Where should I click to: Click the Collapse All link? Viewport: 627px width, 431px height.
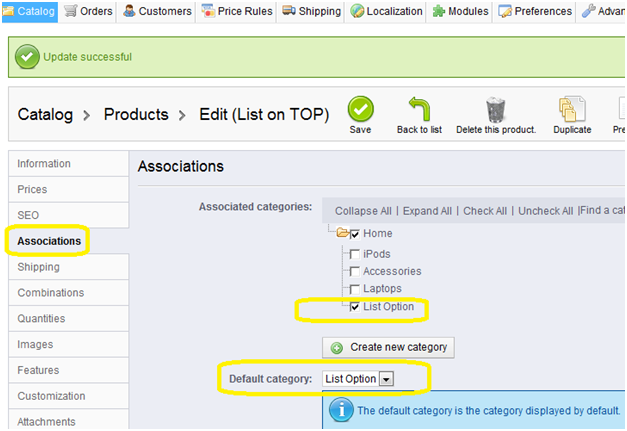point(363,211)
